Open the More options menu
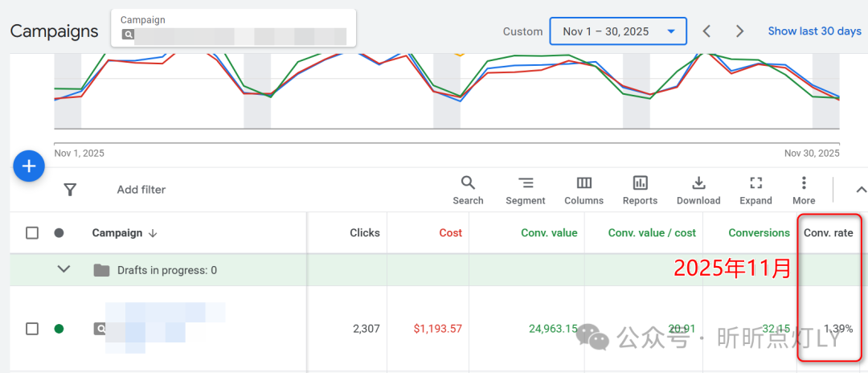 click(x=804, y=182)
